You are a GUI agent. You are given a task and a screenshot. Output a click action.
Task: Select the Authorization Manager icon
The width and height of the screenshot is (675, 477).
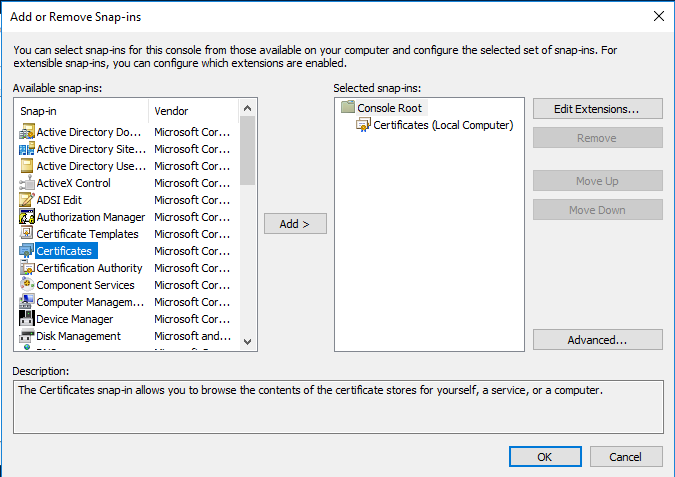[27, 217]
